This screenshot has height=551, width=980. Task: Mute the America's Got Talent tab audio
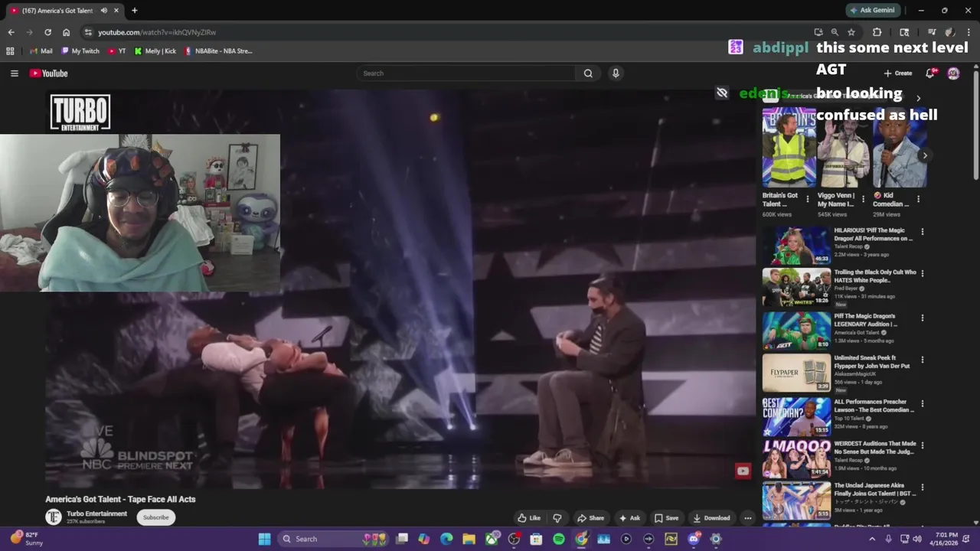(104, 11)
